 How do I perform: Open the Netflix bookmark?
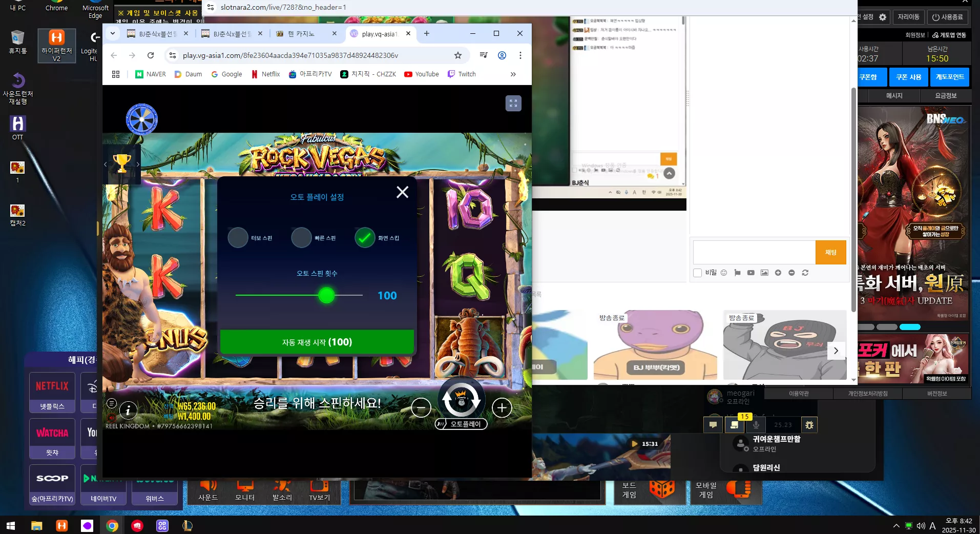[x=266, y=74]
